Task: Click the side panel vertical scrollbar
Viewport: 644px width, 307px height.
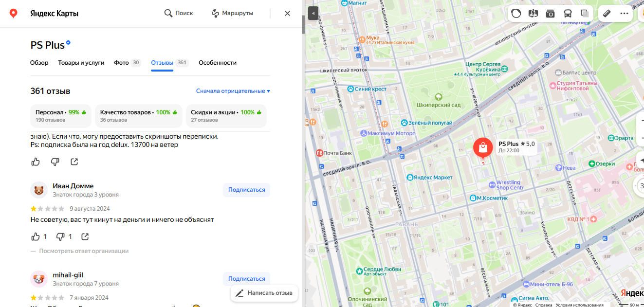Action: (x=303, y=25)
